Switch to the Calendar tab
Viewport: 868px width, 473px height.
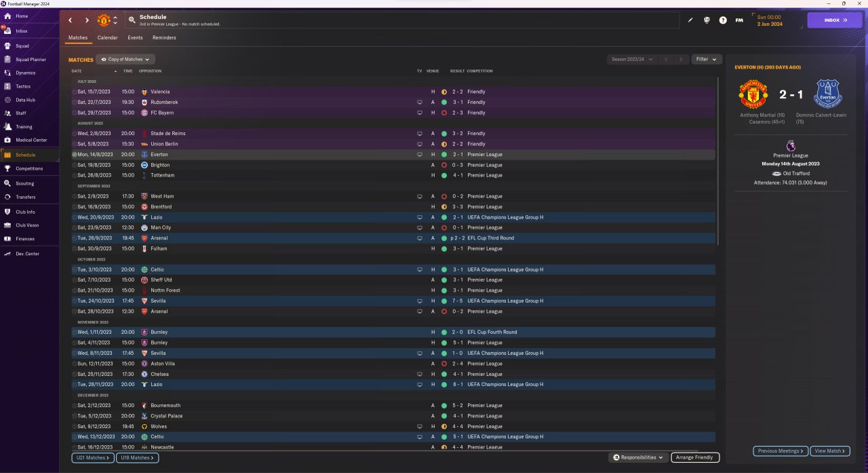[107, 38]
